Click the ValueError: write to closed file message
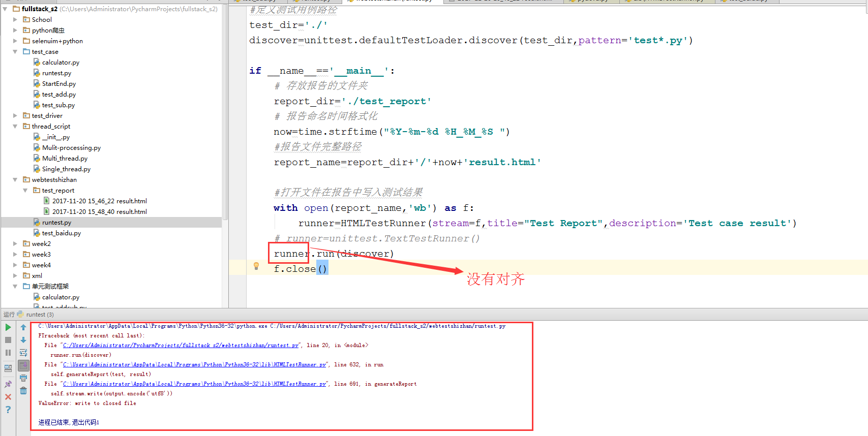 [x=87, y=403]
